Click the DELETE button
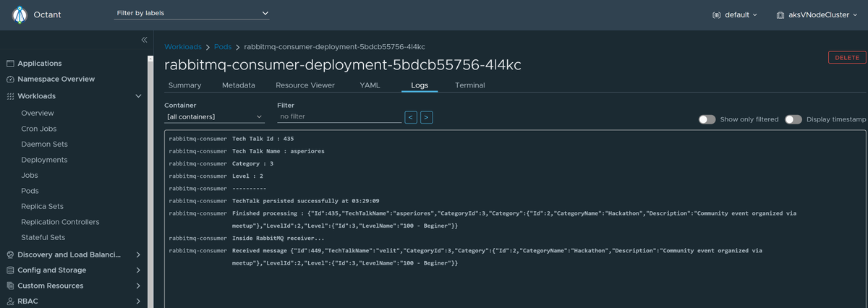The height and width of the screenshot is (308, 868). pyautogui.click(x=847, y=58)
